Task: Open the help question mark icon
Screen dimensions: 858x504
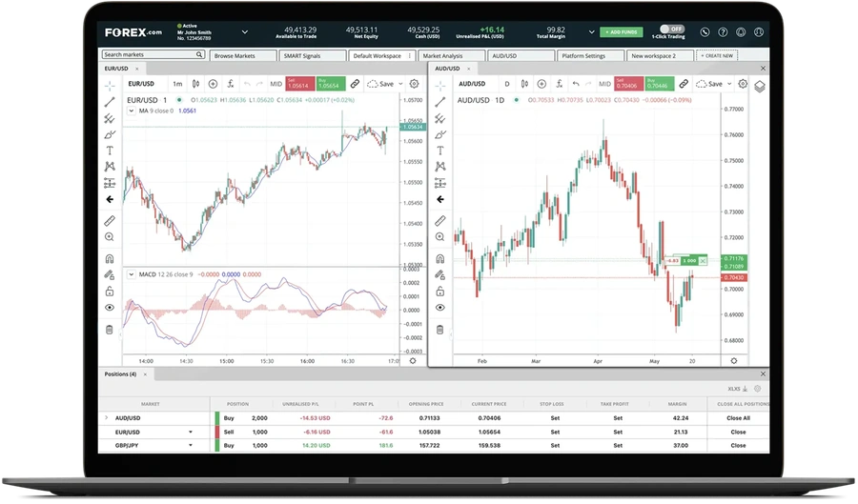Action: 723,32
